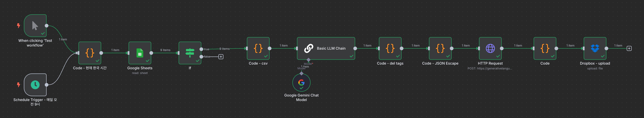
Task: Open the Schedule Trigger clock node
Action: click(35, 85)
